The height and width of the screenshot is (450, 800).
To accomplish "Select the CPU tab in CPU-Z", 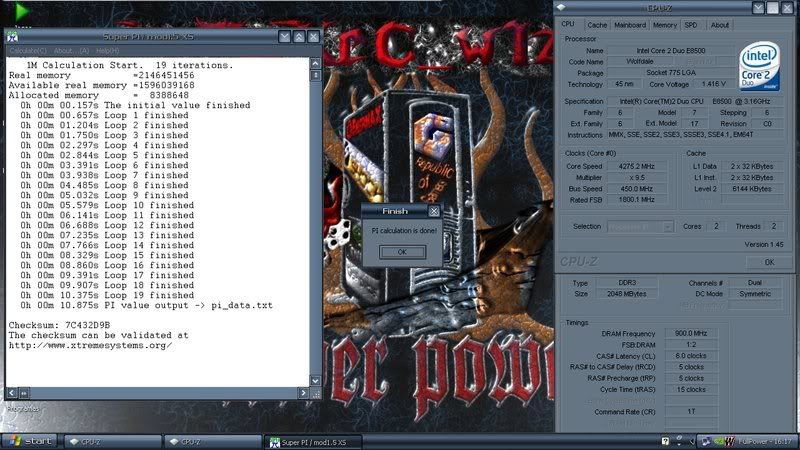I will coord(568,24).
